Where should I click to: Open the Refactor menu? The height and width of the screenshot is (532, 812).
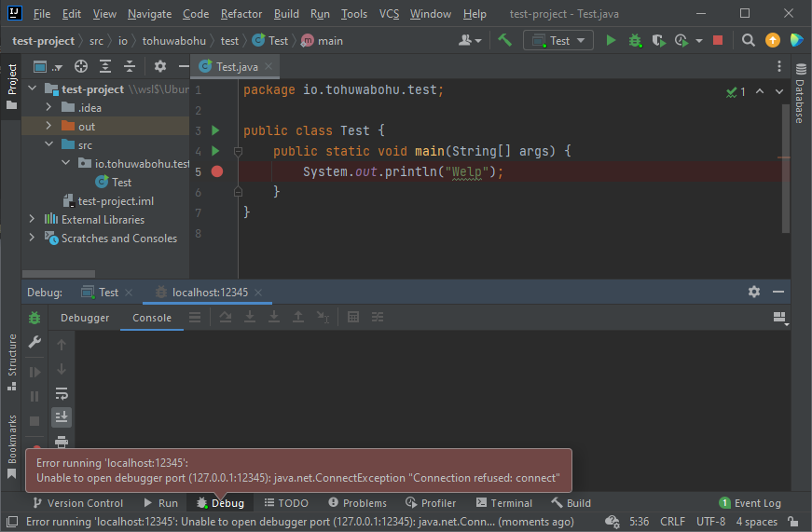pos(241,14)
